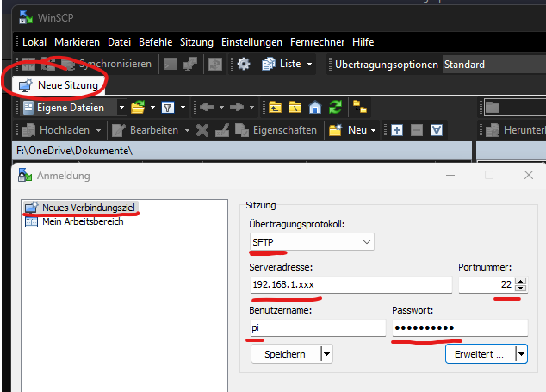Open the Lokal menu
This screenshot has height=392, width=546.
(34, 42)
